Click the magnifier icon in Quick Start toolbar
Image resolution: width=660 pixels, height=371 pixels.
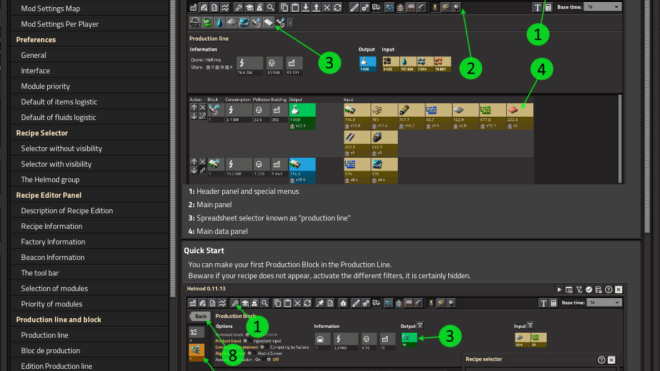[x=264, y=303]
